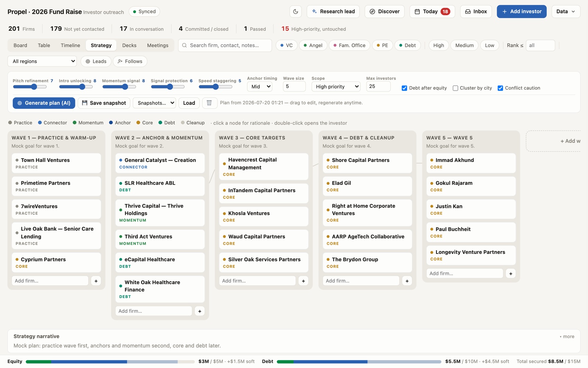588x368 pixels.
Task: Select the Town Hall Ventures card
Action: click(x=56, y=163)
